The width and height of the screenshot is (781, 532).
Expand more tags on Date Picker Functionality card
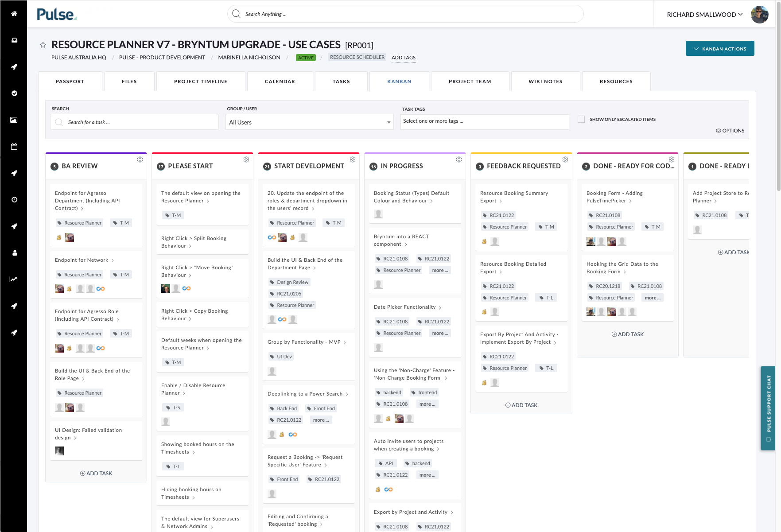pyautogui.click(x=440, y=333)
